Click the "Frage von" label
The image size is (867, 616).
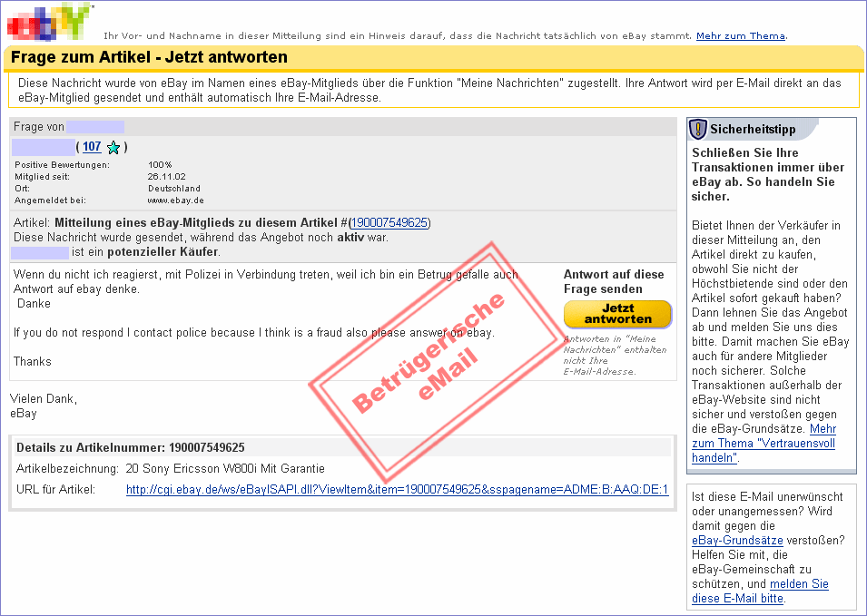point(39,127)
